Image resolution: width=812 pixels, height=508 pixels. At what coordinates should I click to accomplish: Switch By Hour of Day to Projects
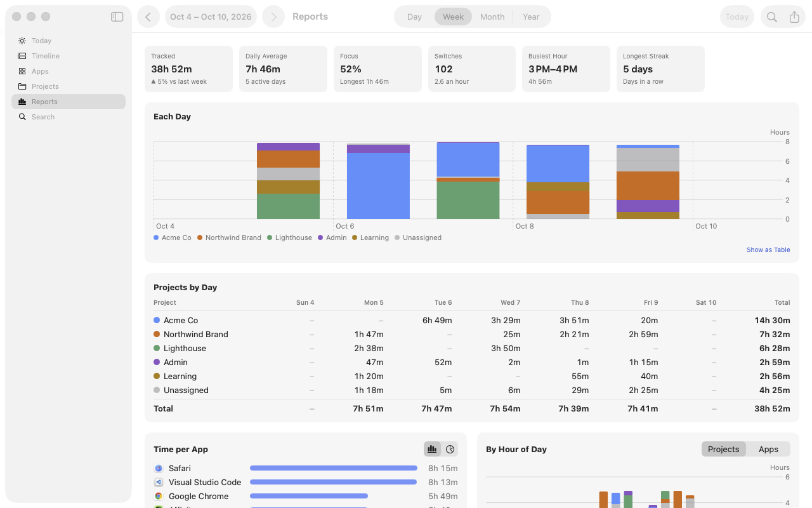pos(723,449)
